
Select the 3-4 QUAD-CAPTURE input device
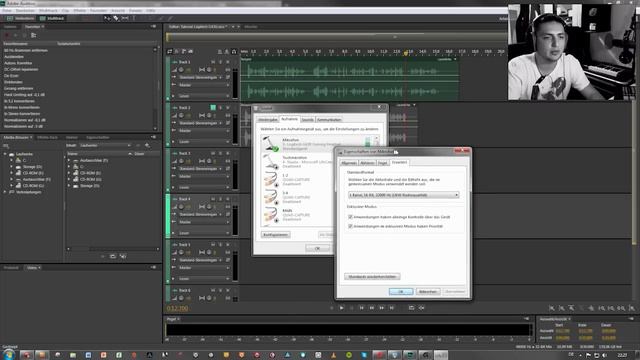(297, 197)
